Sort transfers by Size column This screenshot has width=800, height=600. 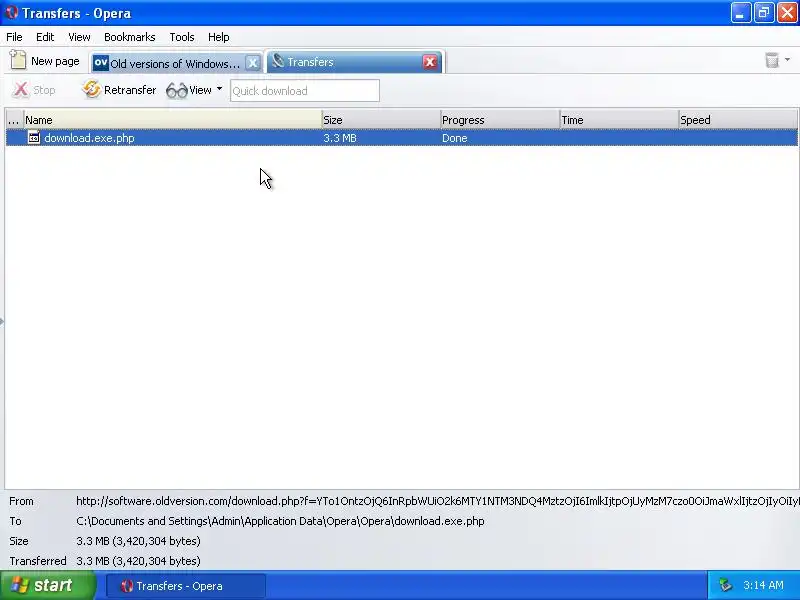tap(381, 120)
